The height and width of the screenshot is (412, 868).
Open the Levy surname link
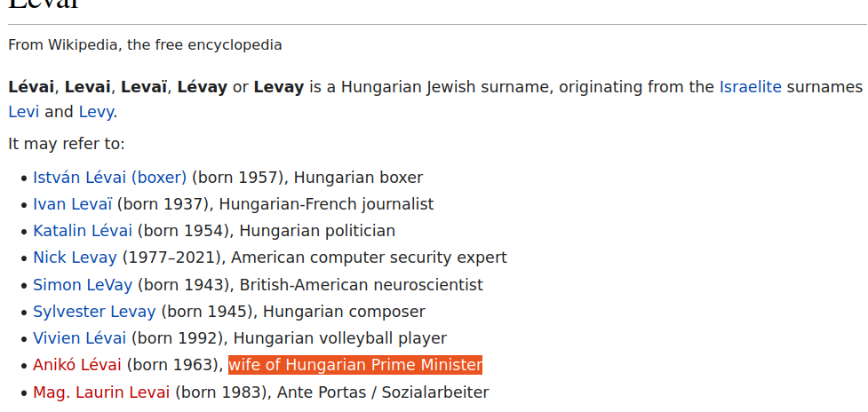tap(96, 112)
